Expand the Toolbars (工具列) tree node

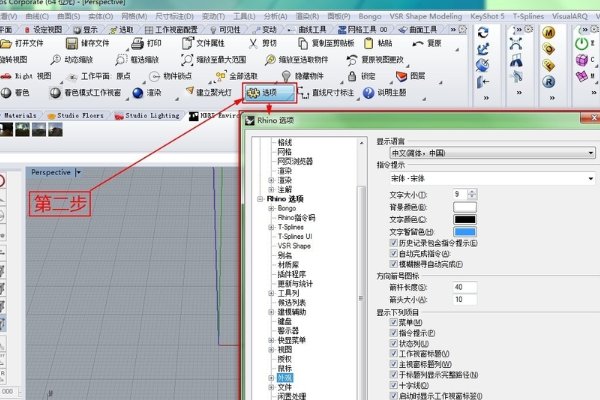tap(271, 293)
